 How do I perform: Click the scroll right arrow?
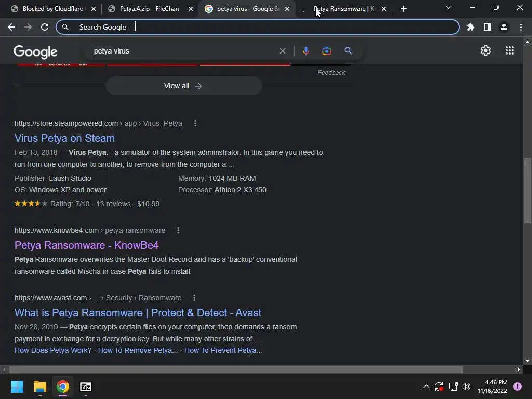coord(519,369)
